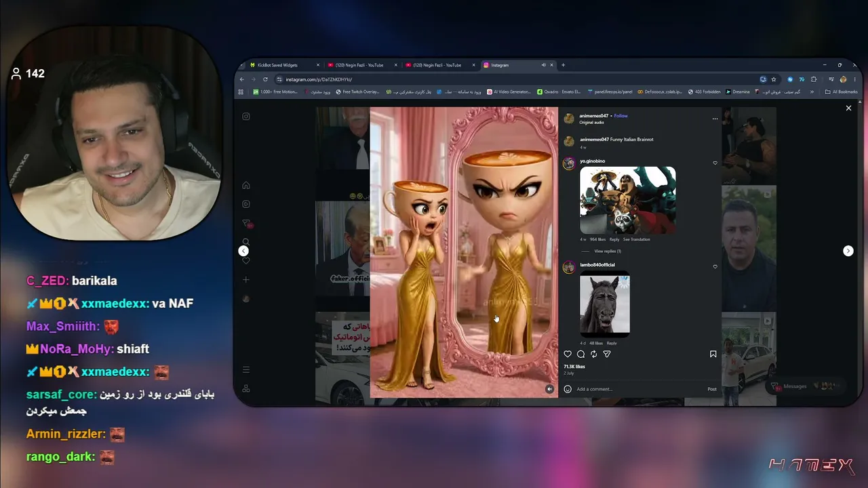Click the Post comment button
Viewport: 868px width, 488px height.
(x=712, y=389)
